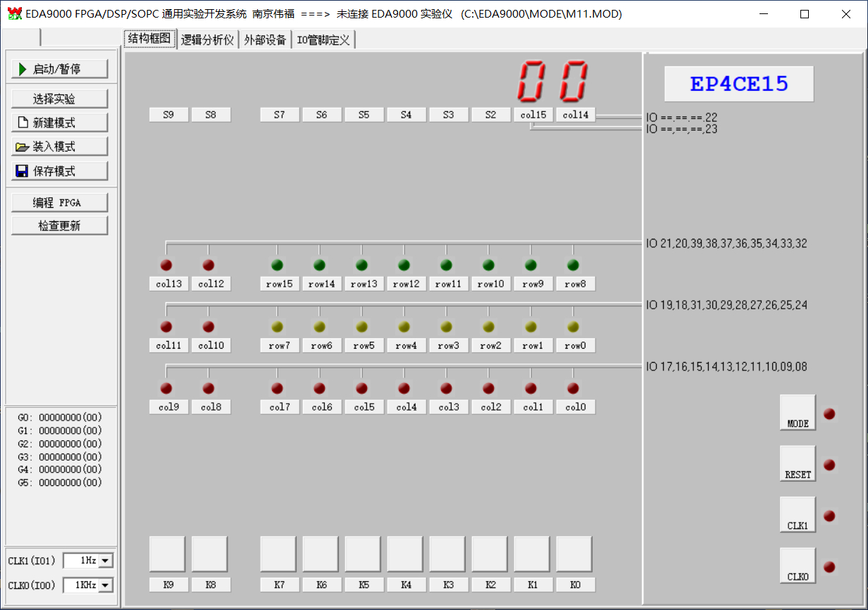Screen dimensions: 868x610
Task: Click 编程 FPGA button
Action: [x=59, y=203]
